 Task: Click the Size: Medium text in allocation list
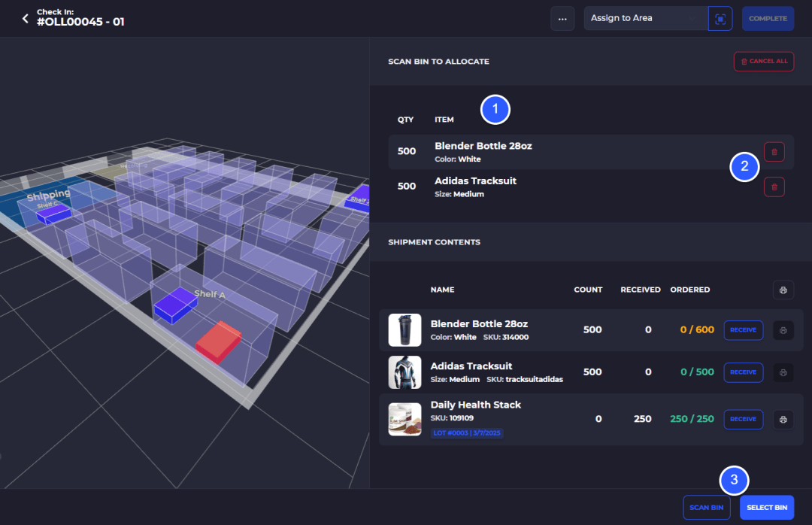click(x=459, y=194)
